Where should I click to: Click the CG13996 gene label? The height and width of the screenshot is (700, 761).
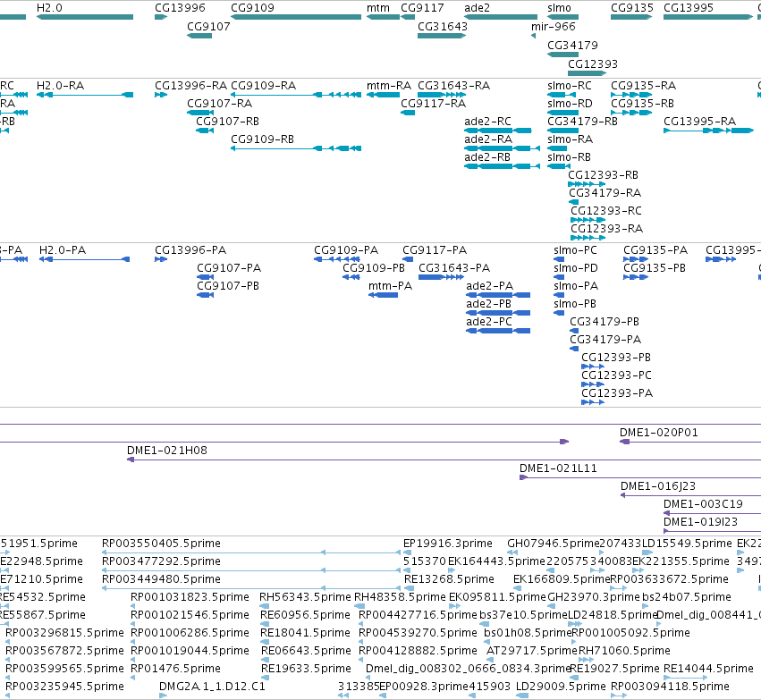tap(180, 8)
